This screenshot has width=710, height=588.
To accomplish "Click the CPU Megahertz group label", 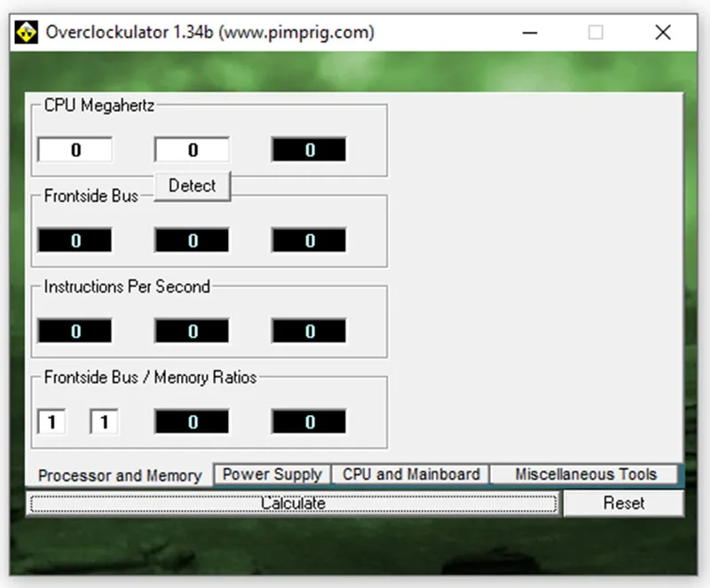I will pos(99,106).
